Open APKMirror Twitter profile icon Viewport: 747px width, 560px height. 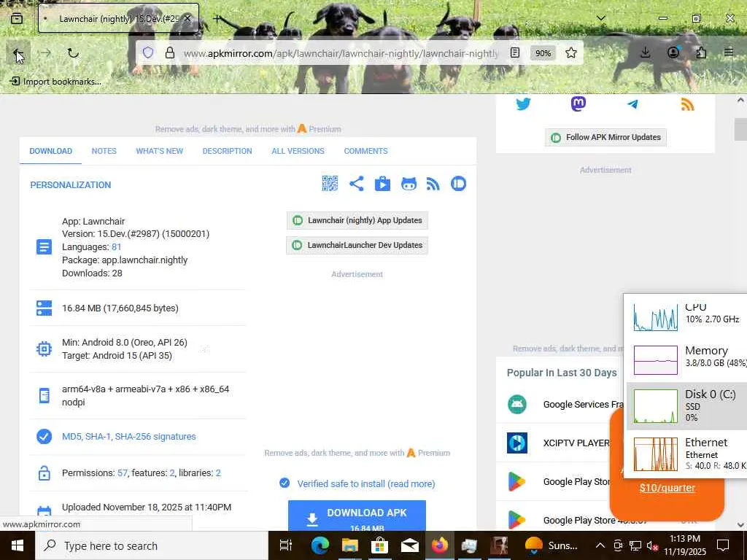pos(523,104)
